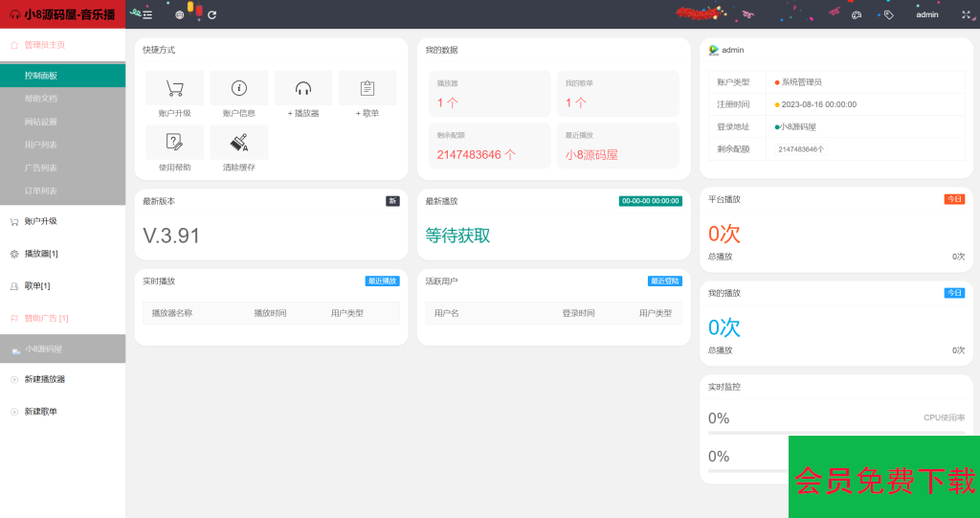Toggle fullscreen mode icon

pos(965,14)
